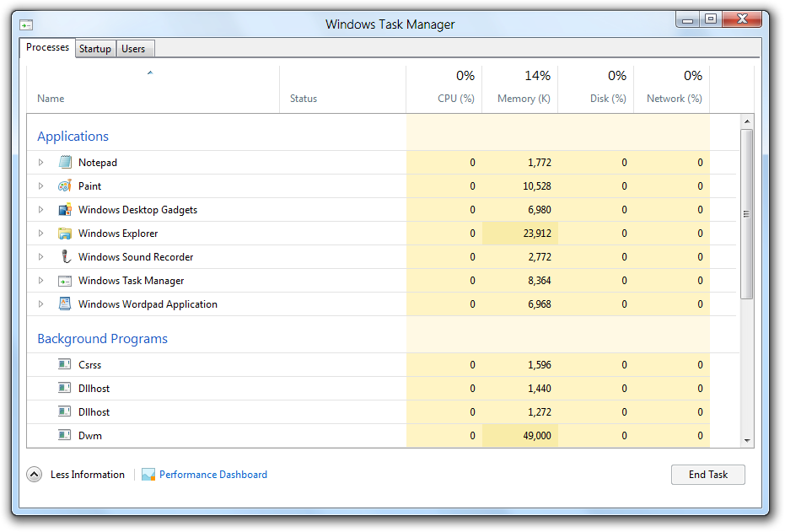785x532 pixels.
Task: Open the Performance Dashboard link
Action: click(x=212, y=475)
